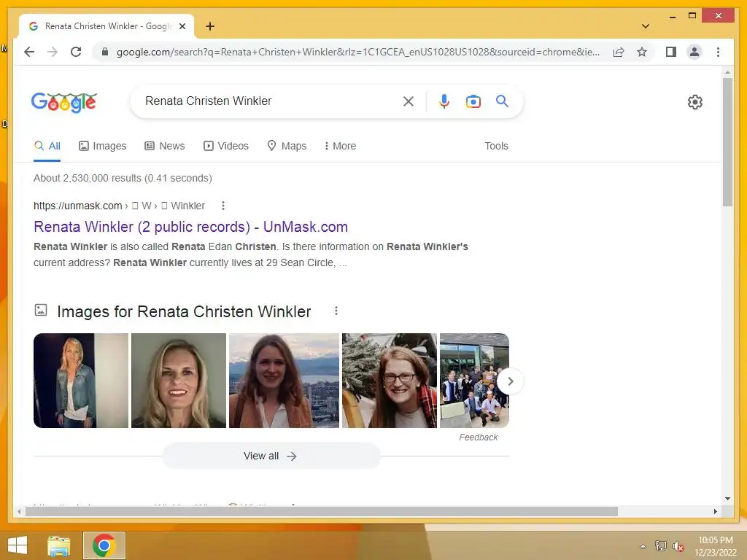
Task: Share this page using the share icon
Action: (619, 52)
